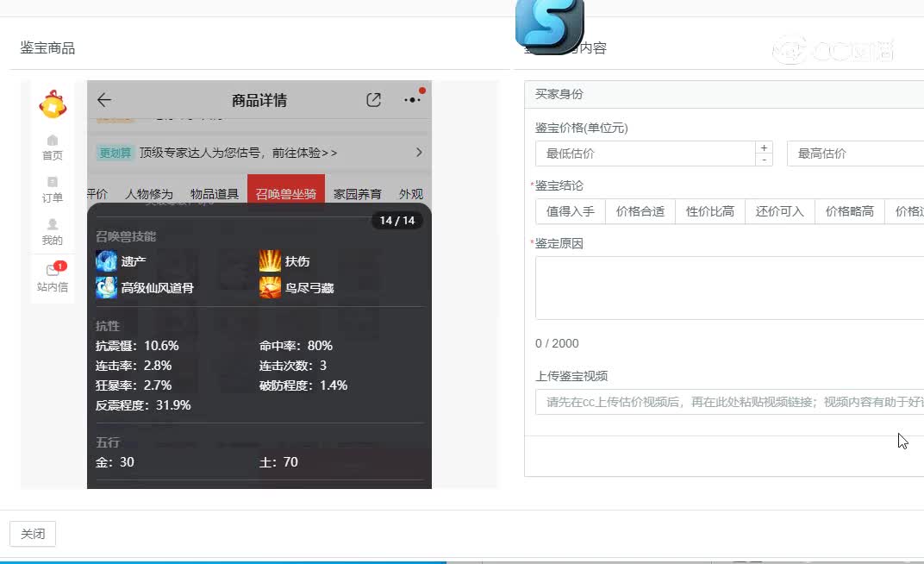Go back using the arrow in 商品详情 header

click(x=104, y=100)
